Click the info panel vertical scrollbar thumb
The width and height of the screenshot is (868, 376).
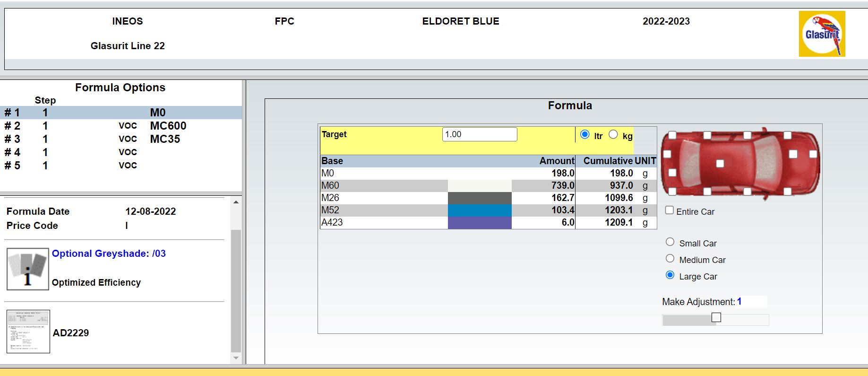[x=236, y=291]
